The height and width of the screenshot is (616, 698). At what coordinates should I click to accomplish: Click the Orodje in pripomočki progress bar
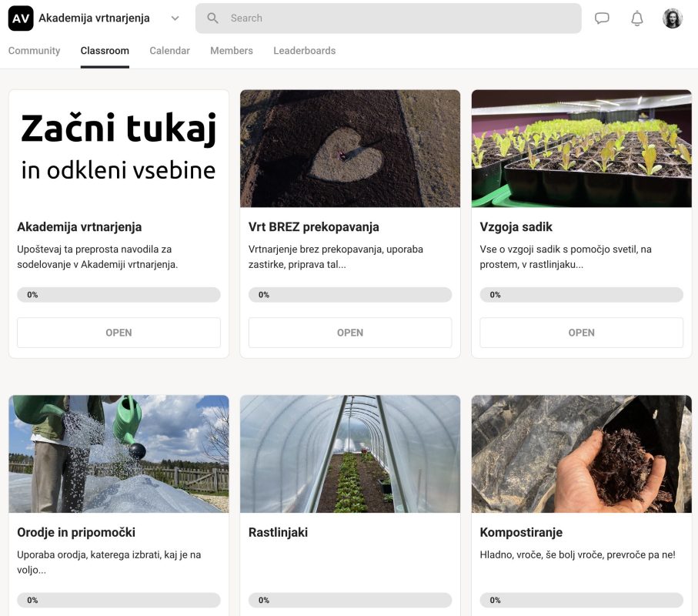pyautogui.click(x=119, y=600)
